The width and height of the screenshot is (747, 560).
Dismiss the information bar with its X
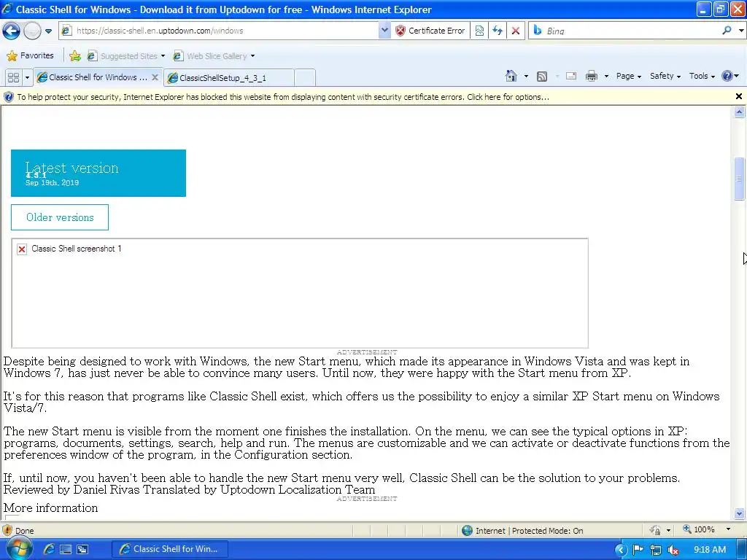pyautogui.click(x=738, y=97)
